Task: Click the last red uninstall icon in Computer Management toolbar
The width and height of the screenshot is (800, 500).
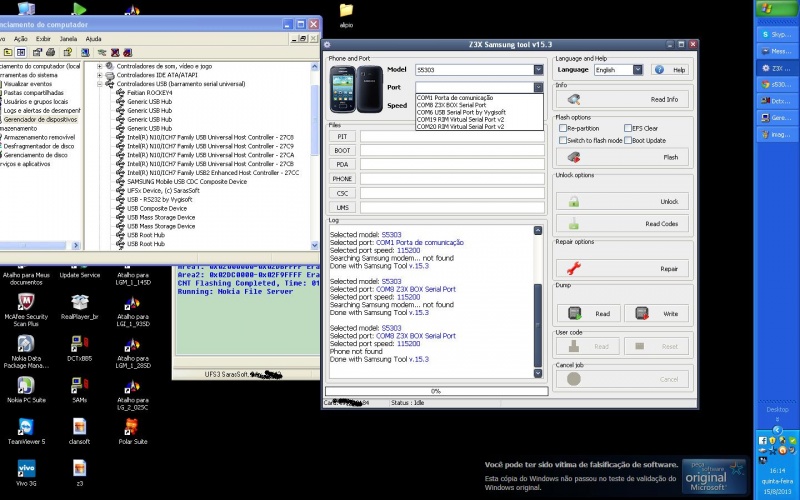Action: tap(128, 52)
